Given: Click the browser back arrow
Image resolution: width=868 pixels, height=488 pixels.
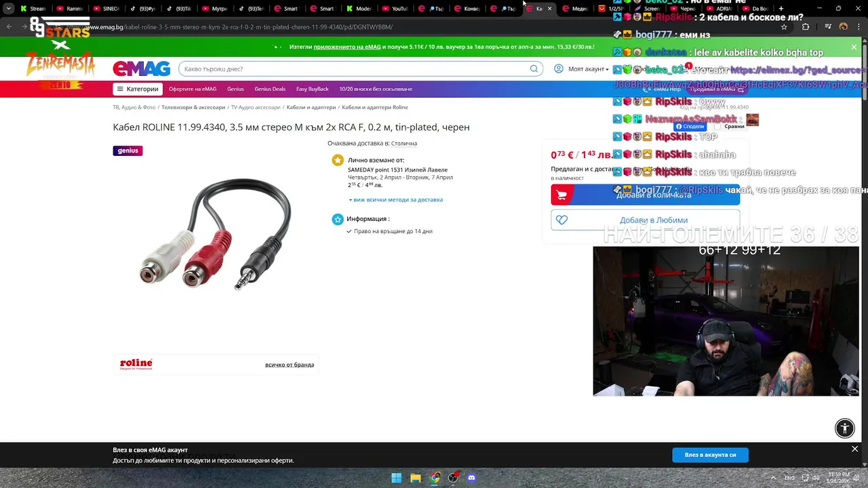Looking at the screenshot, I should click(x=9, y=27).
